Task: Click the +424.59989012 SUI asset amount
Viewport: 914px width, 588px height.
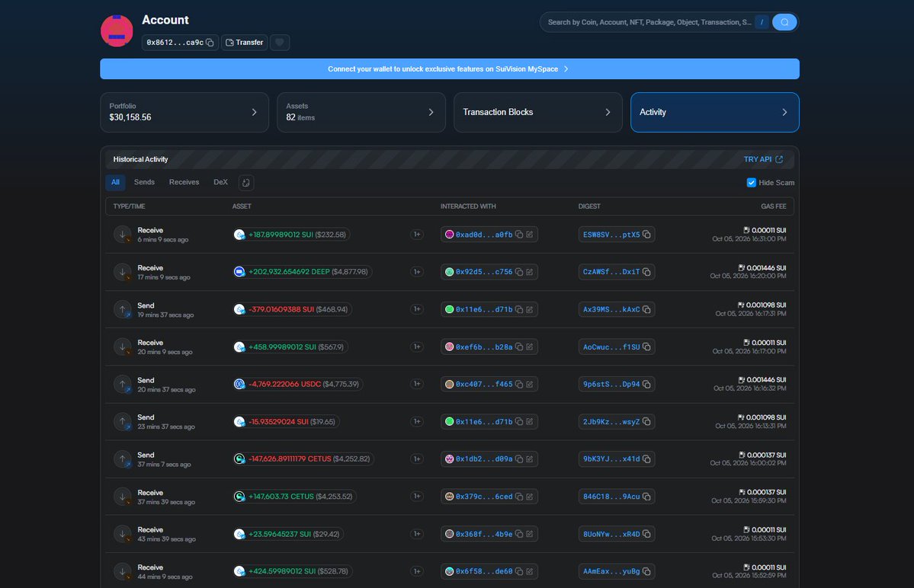Action: pyautogui.click(x=281, y=571)
